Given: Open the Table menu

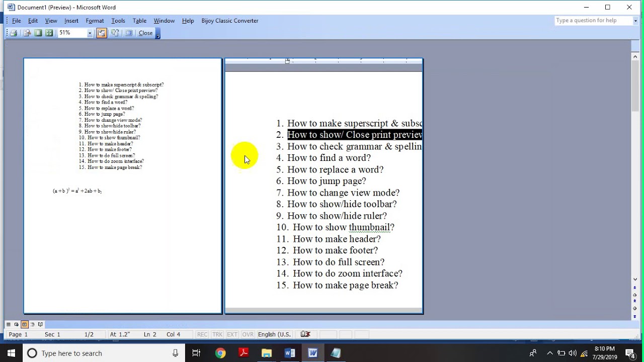Looking at the screenshot, I should (139, 21).
